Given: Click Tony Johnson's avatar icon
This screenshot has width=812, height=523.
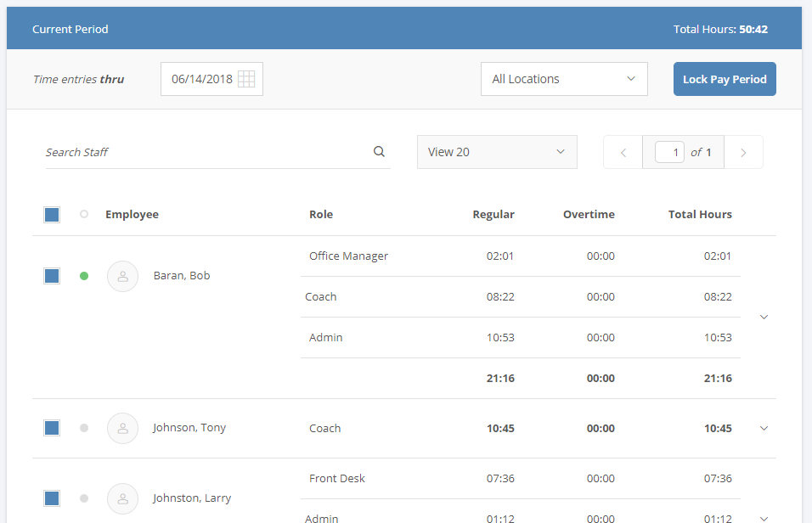Looking at the screenshot, I should [x=122, y=428].
